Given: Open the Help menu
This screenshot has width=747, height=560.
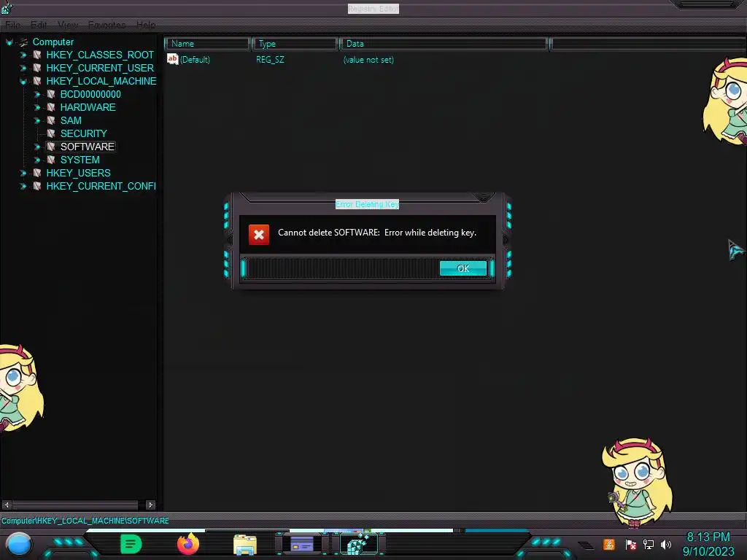Looking at the screenshot, I should tap(146, 25).
